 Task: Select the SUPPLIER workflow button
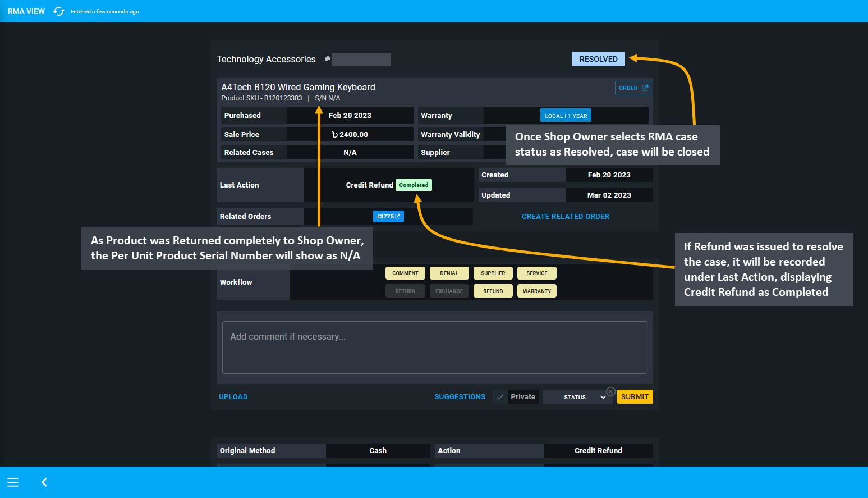pos(493,273)
